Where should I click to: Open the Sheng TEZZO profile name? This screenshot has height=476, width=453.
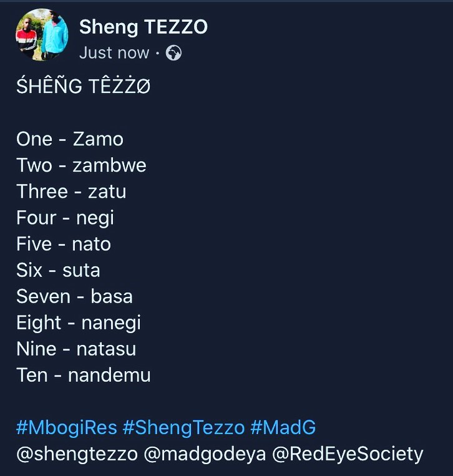click(x=144, y=27)
